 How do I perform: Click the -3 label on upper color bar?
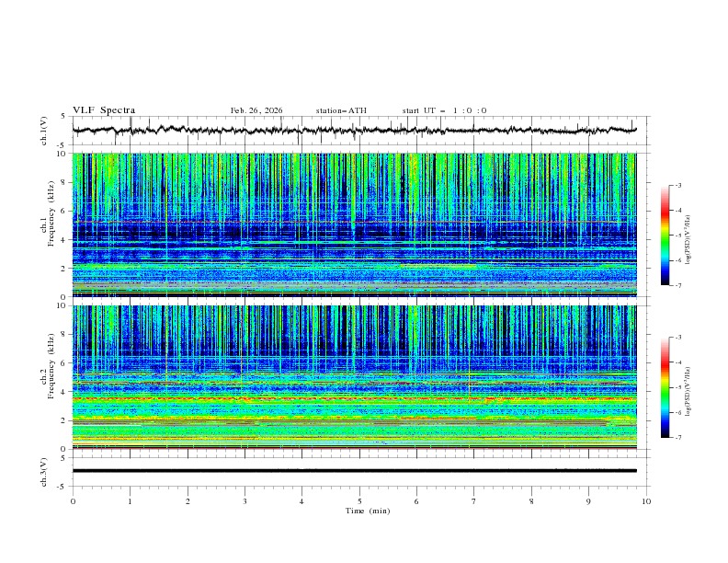click(678, 185)
